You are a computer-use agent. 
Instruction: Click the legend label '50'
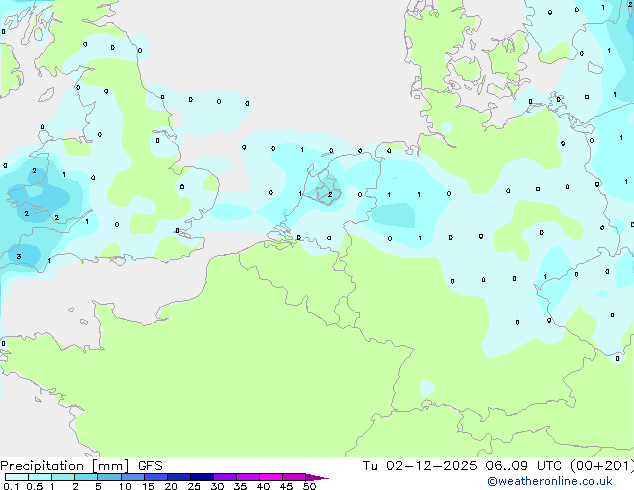click(x=309, y=486)
